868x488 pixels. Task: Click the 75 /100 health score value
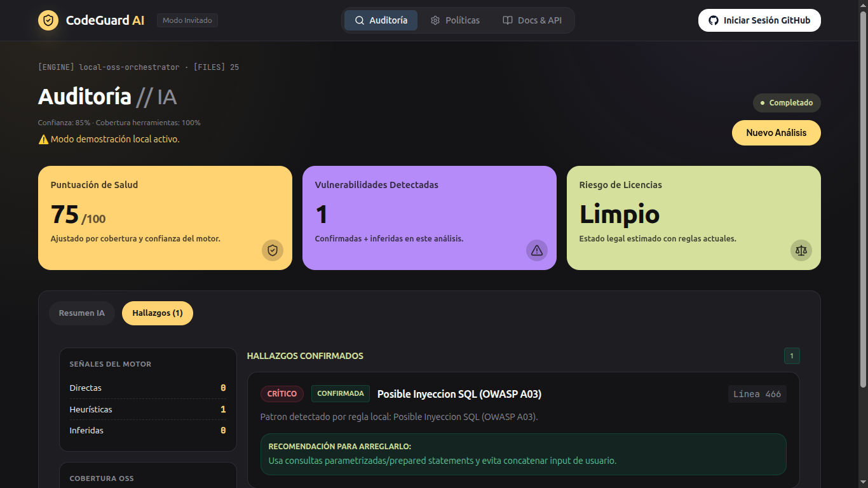[78, 215]
